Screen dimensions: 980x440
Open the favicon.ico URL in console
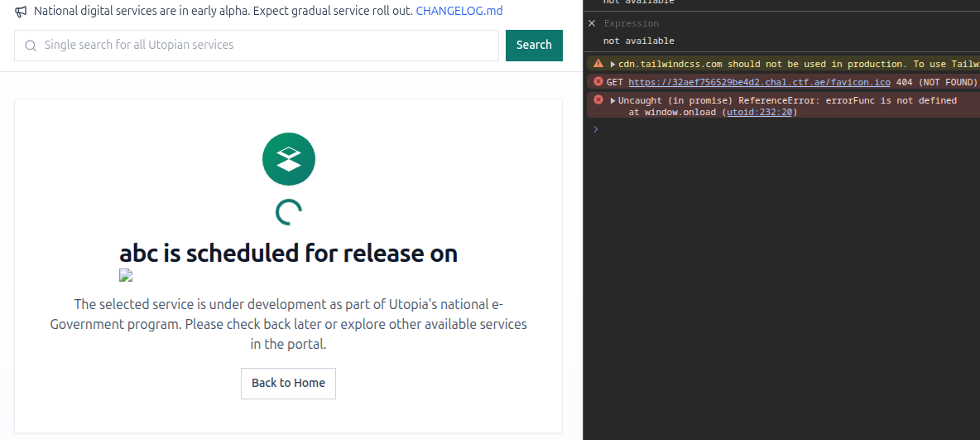click(759, 82)
